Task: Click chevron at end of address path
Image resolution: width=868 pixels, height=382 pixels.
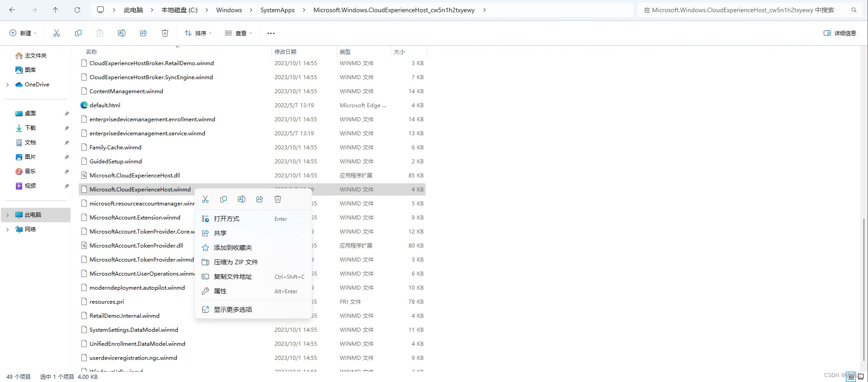Action: (484, 10)
